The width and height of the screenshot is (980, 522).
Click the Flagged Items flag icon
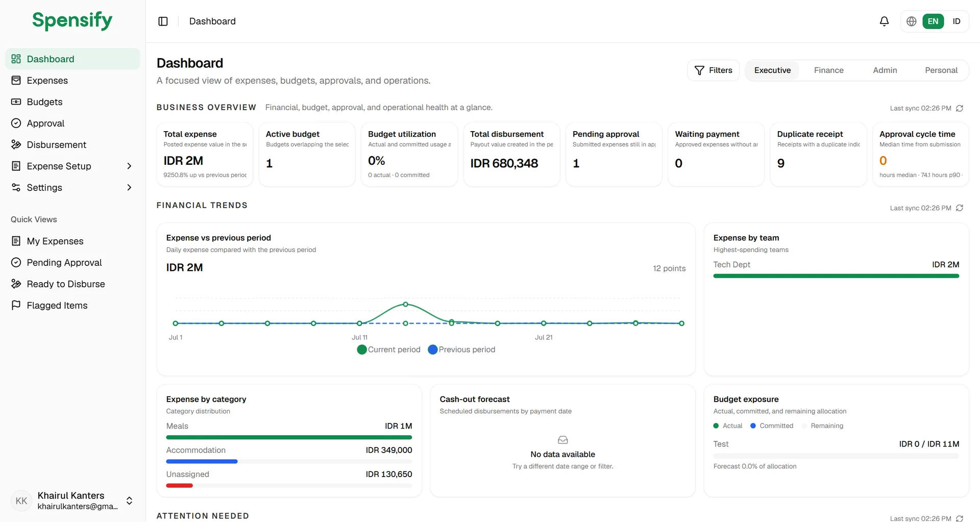point(16,306)
